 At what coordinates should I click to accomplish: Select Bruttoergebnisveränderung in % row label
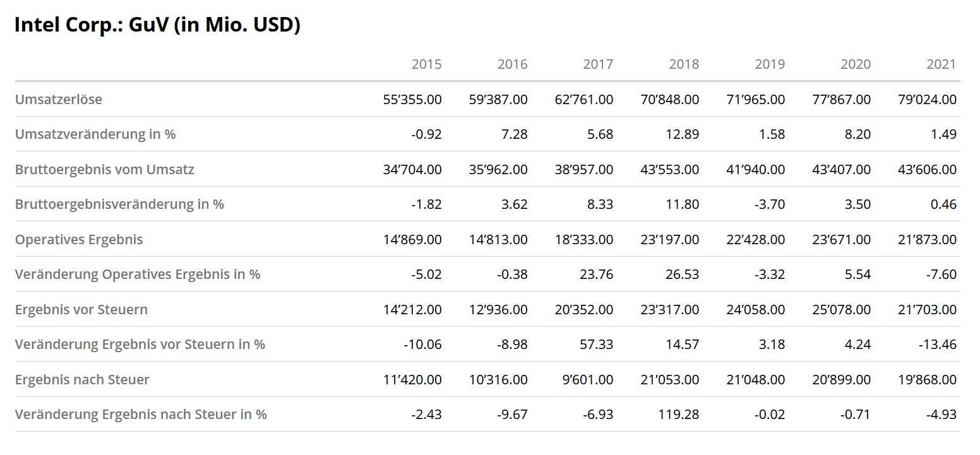[119, 204]
